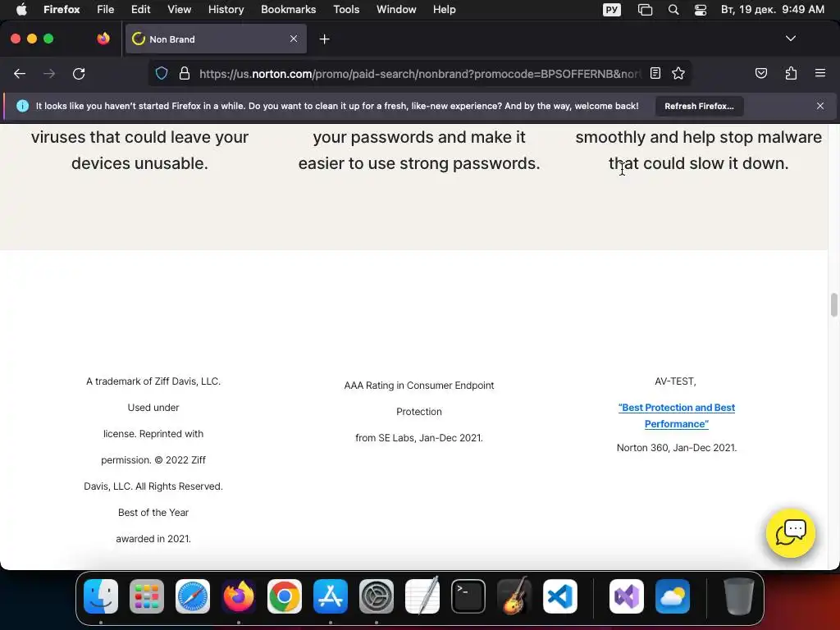List all tabs with chevron dropdown

[x=790, y=39]
